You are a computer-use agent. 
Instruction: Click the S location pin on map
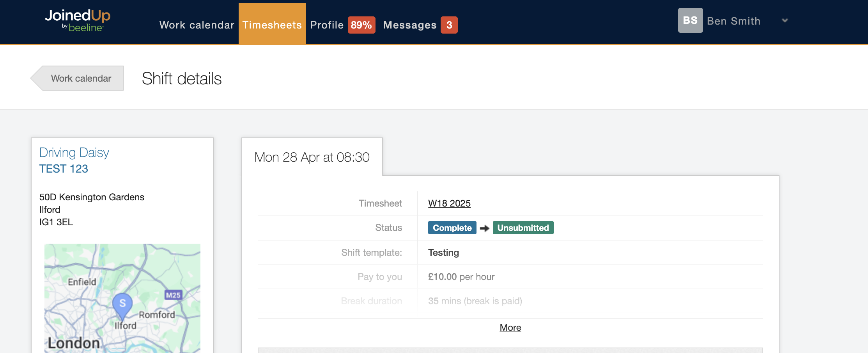[122, 304]
